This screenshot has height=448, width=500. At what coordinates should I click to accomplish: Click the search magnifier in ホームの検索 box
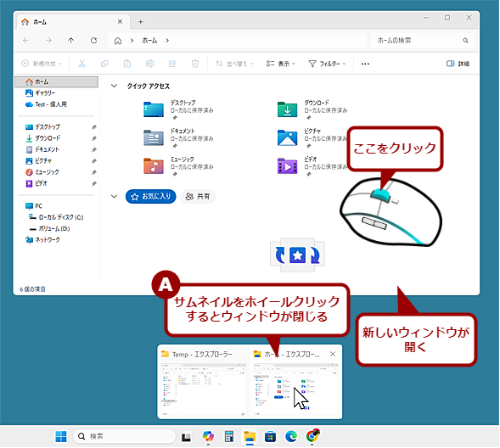pos(465,41)
